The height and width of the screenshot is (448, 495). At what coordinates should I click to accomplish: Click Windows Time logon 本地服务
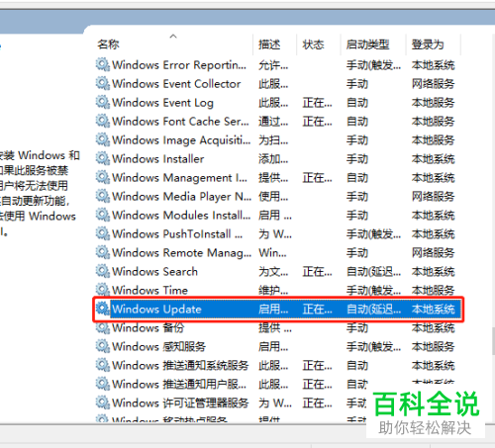pyautogui.click(x=433, y=290)
